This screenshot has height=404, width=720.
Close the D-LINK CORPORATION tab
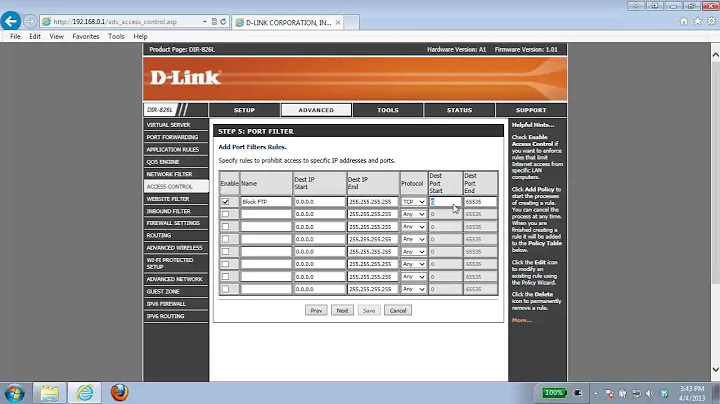[338, 22]
